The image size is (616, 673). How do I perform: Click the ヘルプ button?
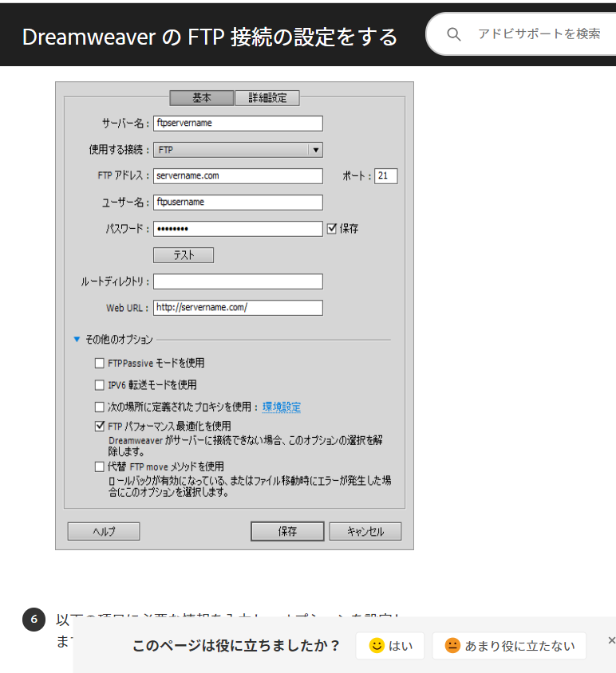click(x=104, y=531)
